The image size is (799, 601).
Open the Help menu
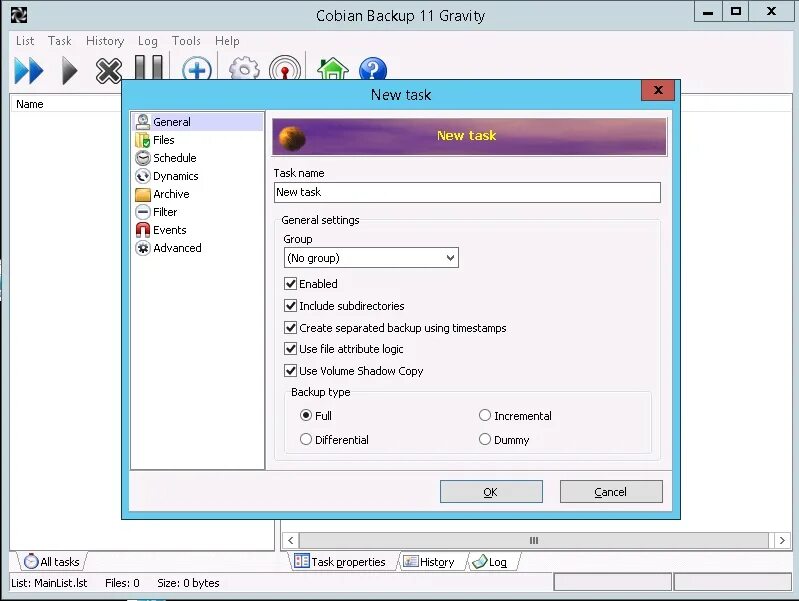click(x=227, y=41)
